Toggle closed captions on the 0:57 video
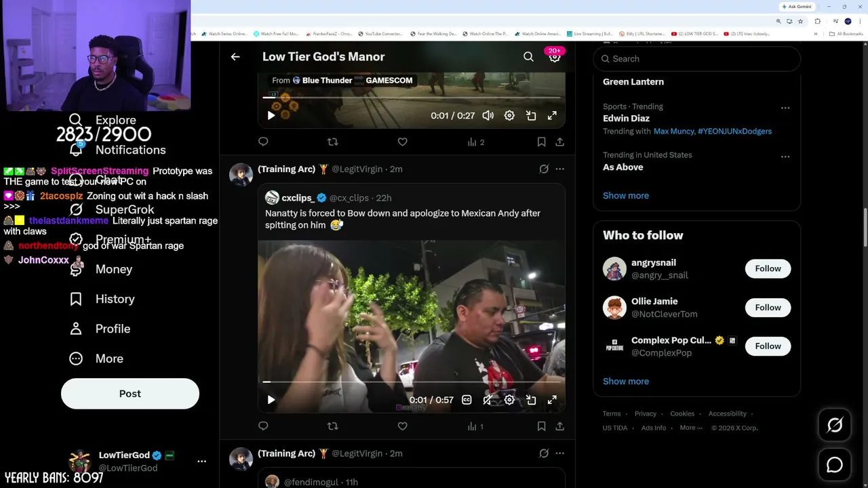Viewport: 868px width, 488px height. [467, 400]
